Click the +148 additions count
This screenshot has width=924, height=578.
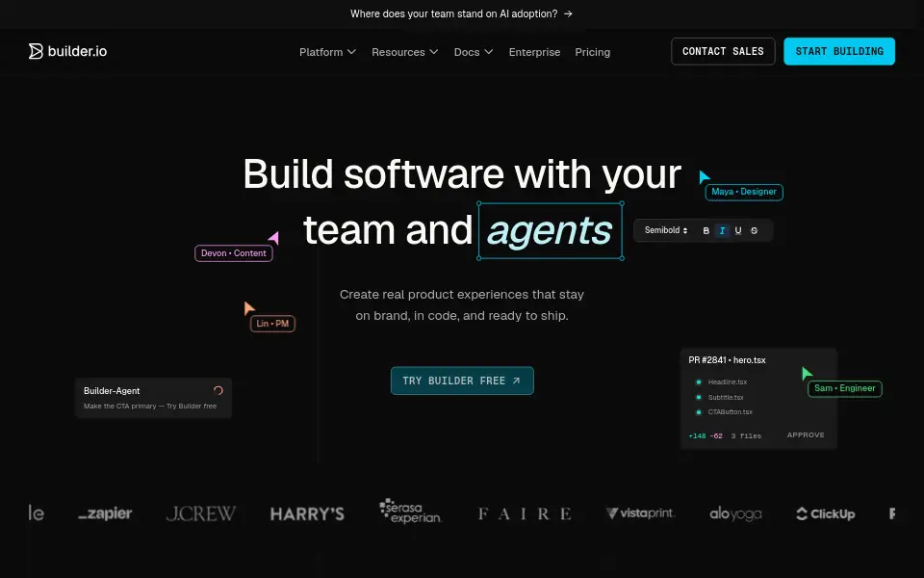(697, 435)
